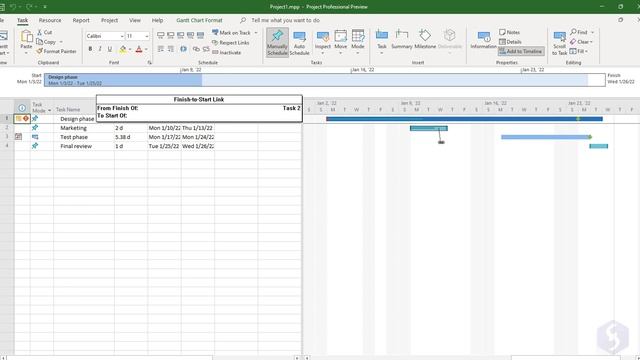Set selected task to 25% complete
640x360 pixels.
[171, 36]
